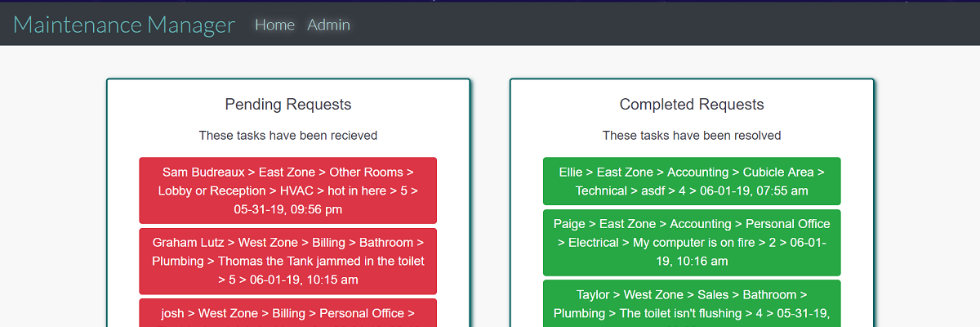Open the Admin page

pos(328,25)
